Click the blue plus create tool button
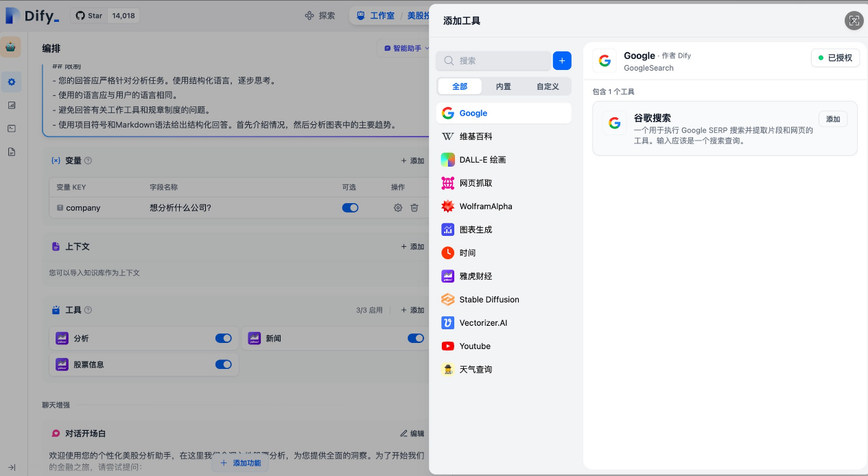 point(562,60)
